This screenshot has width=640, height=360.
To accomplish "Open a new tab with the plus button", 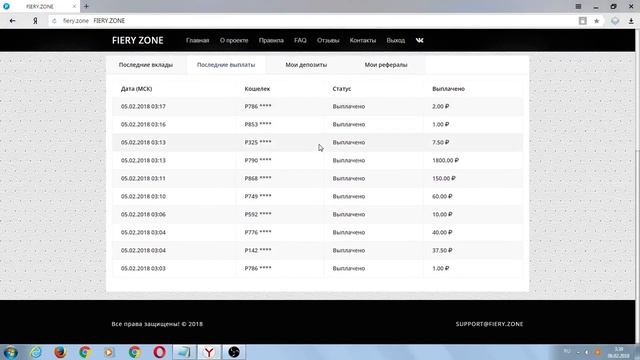I will tap(86, 7).
